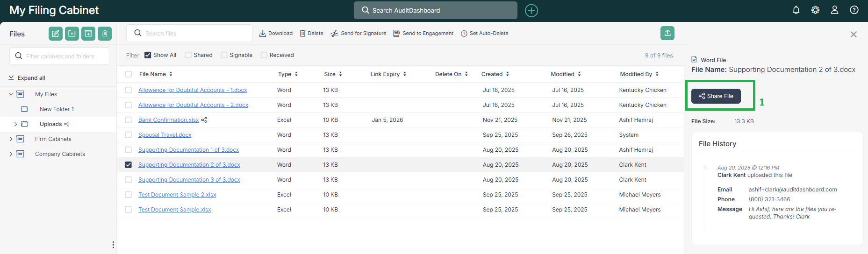Enable the Received filter checkbox
Screen dimensions: 868x254
click(x=264, y=55)
